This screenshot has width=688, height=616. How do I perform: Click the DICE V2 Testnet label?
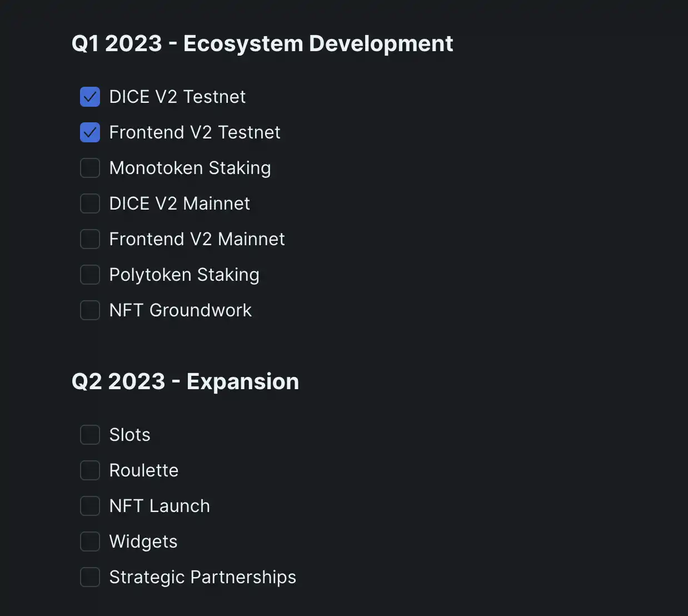coord(177,97)
